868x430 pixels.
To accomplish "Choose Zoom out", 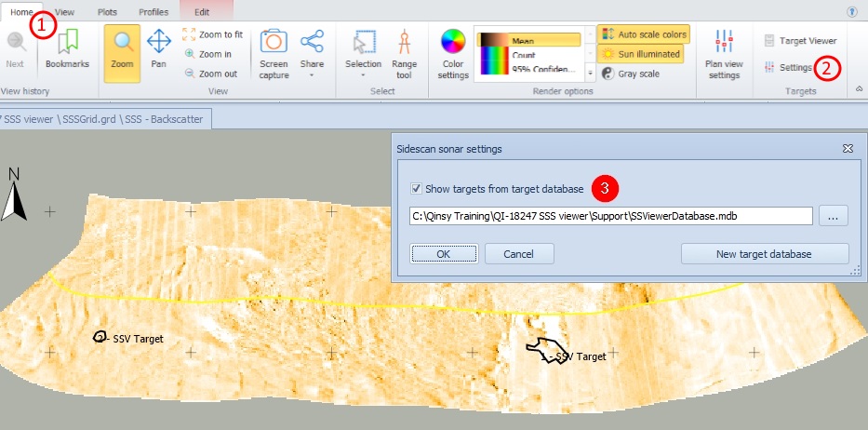I will 211,74.
